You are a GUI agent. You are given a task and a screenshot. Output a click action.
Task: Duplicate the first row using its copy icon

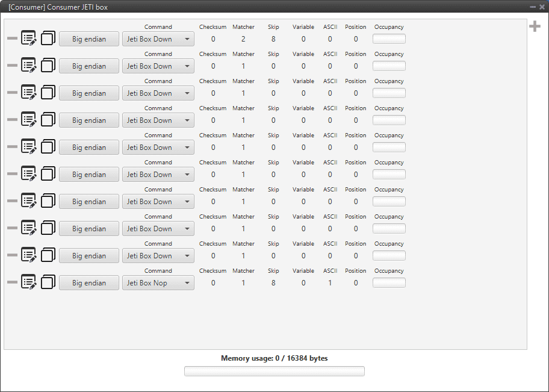[x=48, y=39]
